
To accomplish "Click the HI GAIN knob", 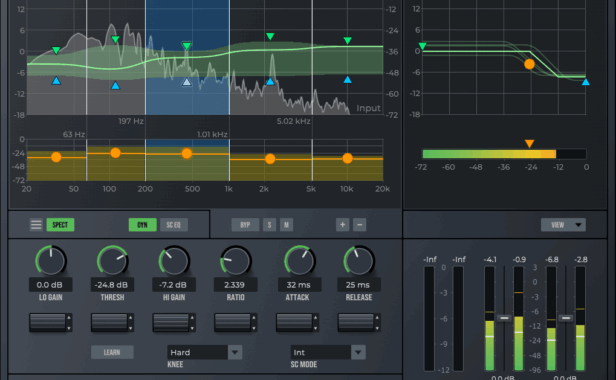I will (x=174, y=261).
